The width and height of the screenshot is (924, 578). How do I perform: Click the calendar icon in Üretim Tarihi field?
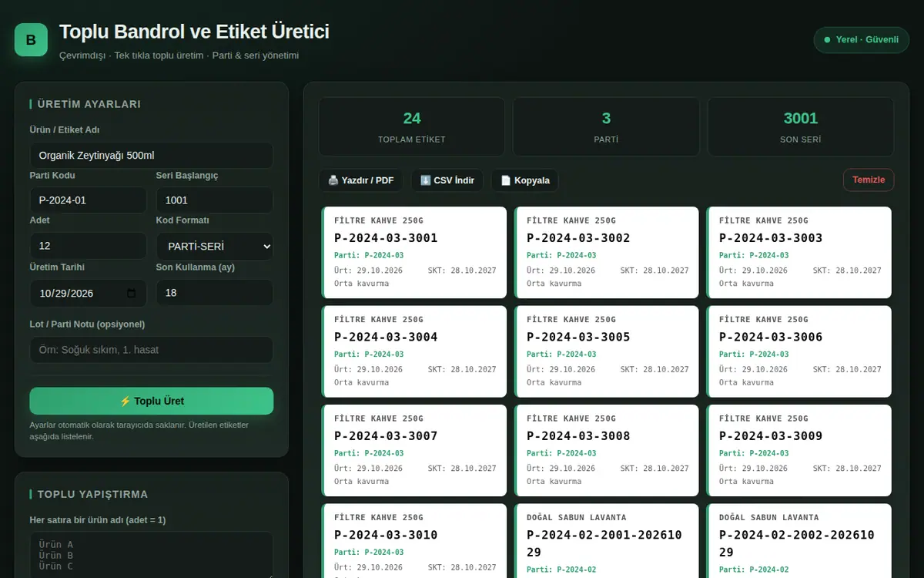tap(131, 294)
